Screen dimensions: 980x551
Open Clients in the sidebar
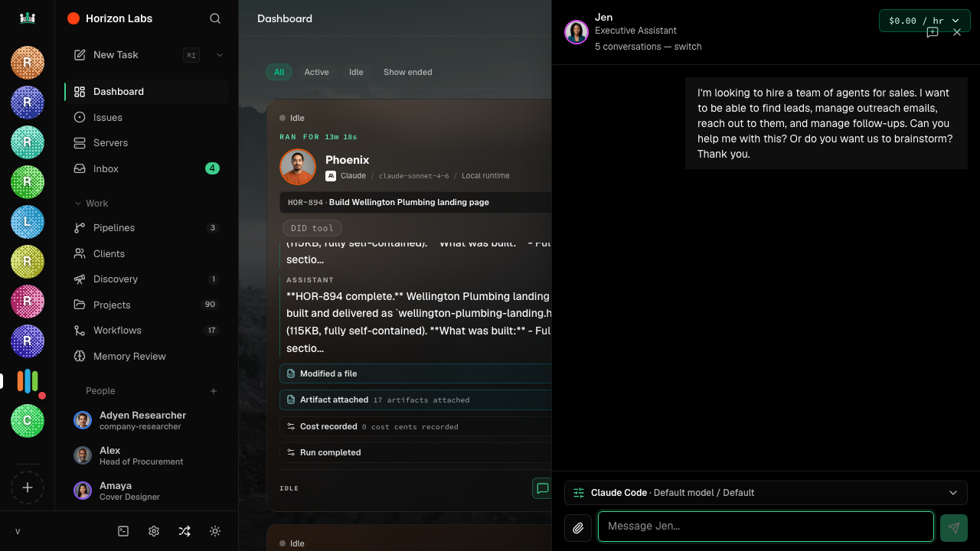click(x=146, y=254)
